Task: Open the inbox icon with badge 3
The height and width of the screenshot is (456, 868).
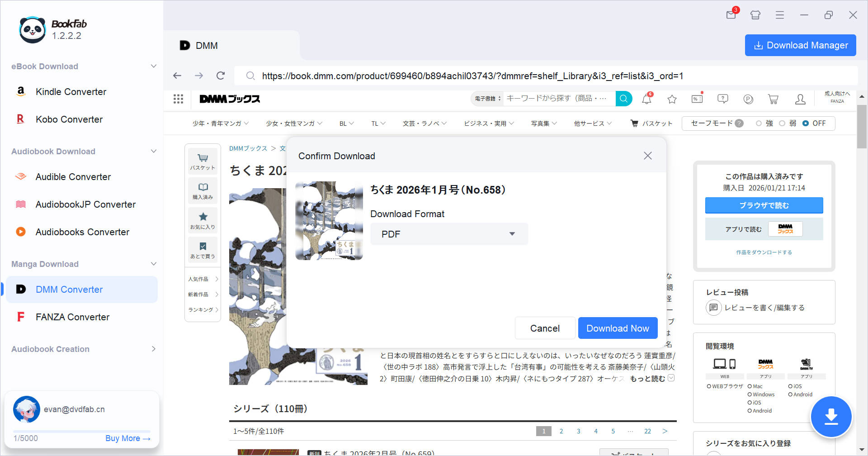Action: point(731,14)
